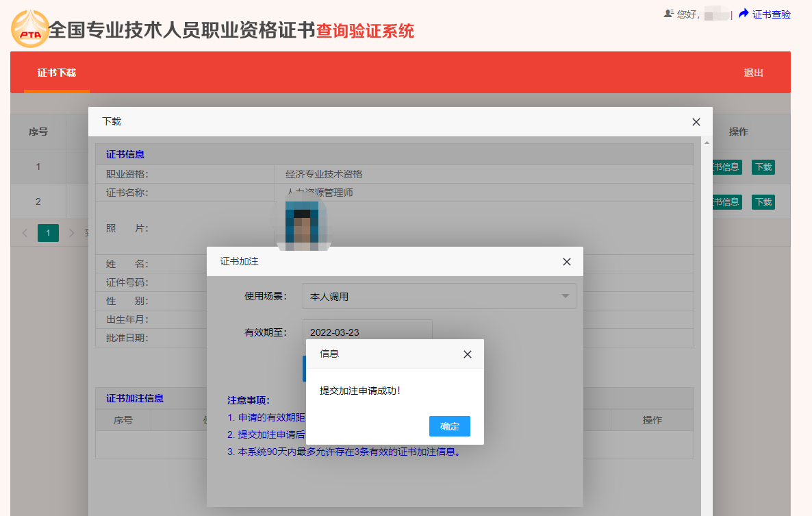Screen dimensions: 812x516
Task: Switch to the 证书下载 tab
Action: 57,73
